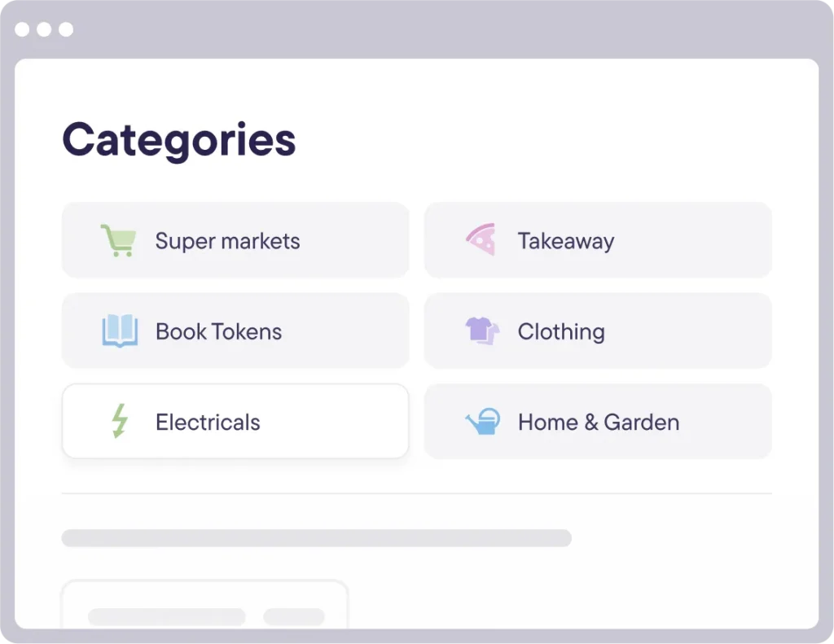Click the Categories heading
Viewport: 834px width, 644px height.
178,140
